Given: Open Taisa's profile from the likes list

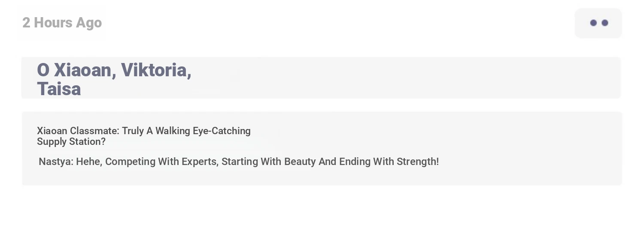Looking at the screenshot, I should click(59, 89).
